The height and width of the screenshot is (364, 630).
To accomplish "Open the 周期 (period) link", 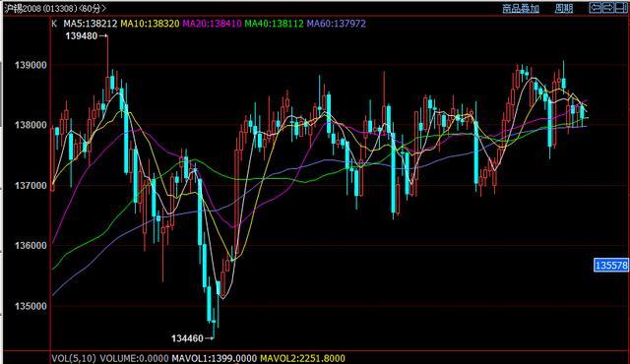I will click(x=564, y=8).
